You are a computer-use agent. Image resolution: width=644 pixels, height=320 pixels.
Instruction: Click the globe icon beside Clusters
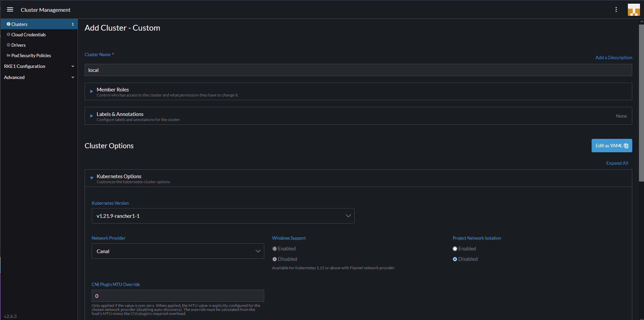8,24
